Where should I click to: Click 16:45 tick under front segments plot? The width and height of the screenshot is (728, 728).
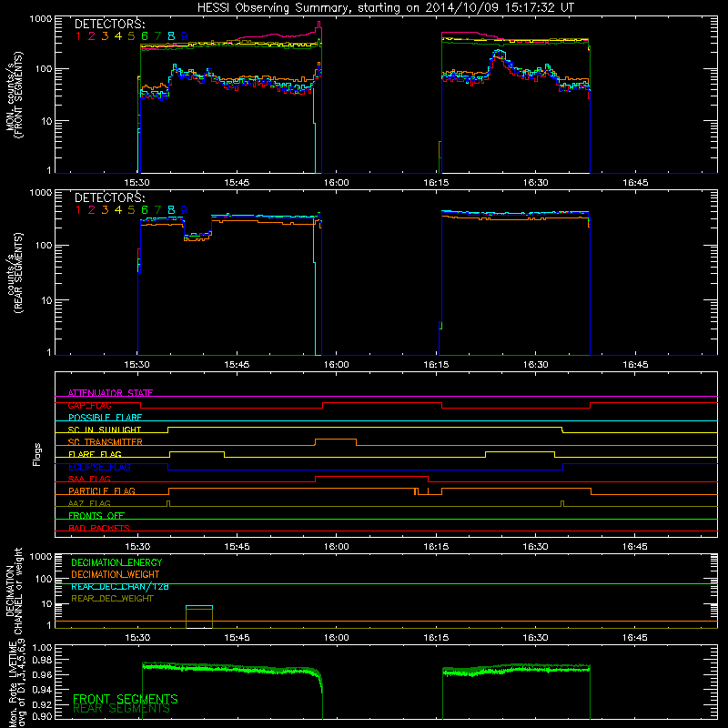(x=635, y=183)
